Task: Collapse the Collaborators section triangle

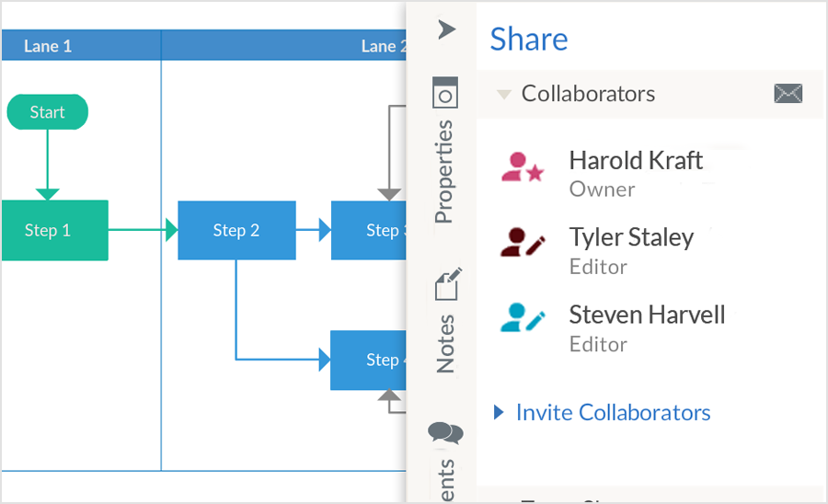Action: (x=503, y=94)
